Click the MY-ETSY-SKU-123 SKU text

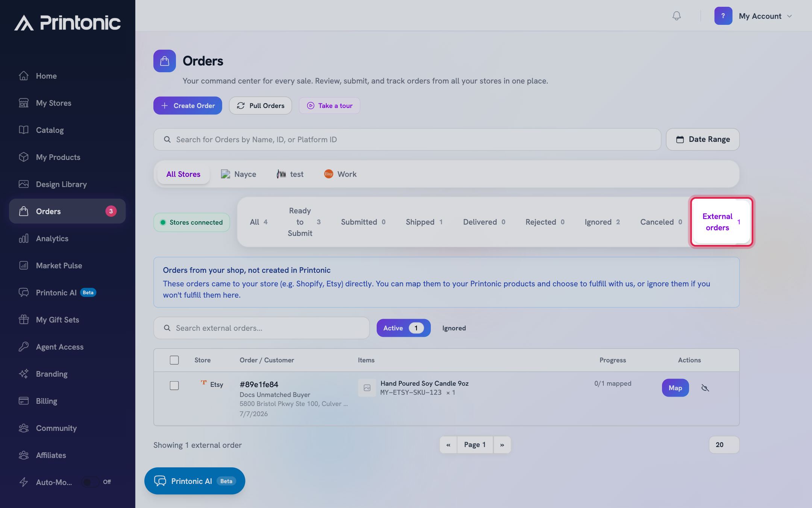pyautogui.click(x=411, y=392)
